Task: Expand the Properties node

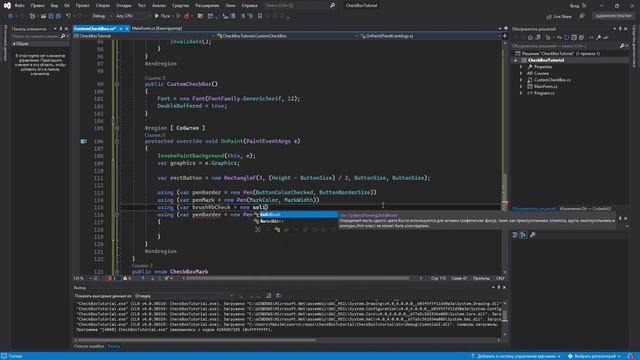Action: tap(521, 67)
